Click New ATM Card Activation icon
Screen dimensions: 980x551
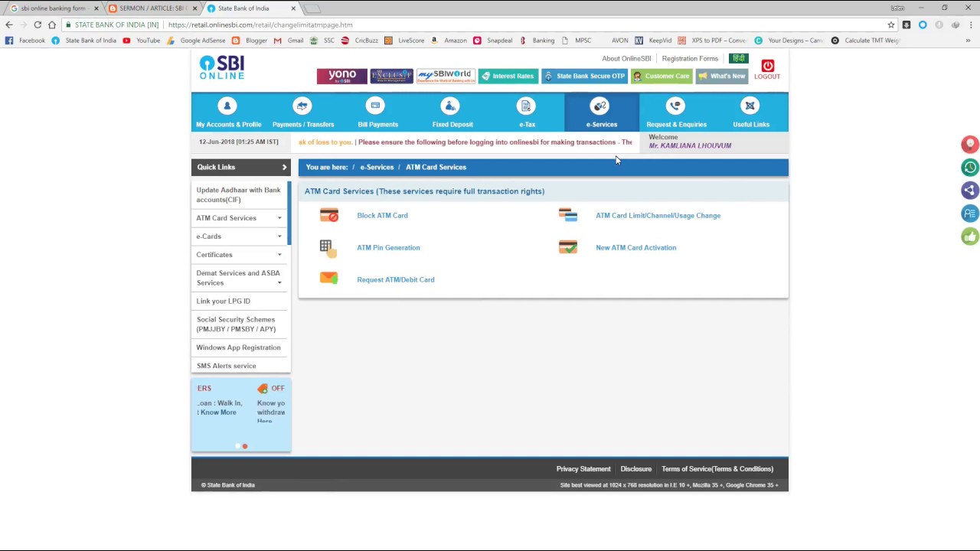click(568, 247)
